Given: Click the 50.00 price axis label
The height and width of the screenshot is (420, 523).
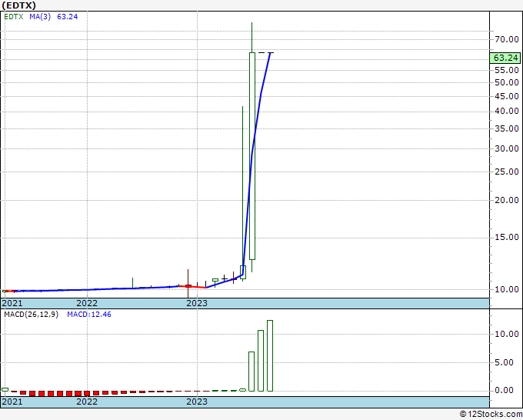Looking at the screenshot, I should point(507,82).
